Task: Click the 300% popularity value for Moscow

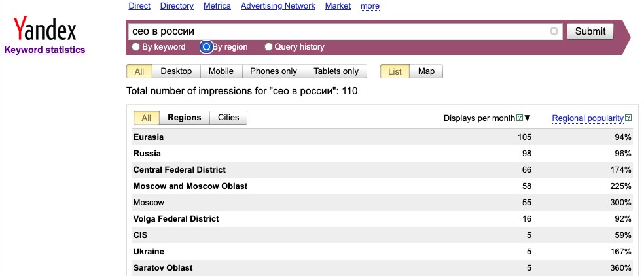Action: [x=620, y=203]
